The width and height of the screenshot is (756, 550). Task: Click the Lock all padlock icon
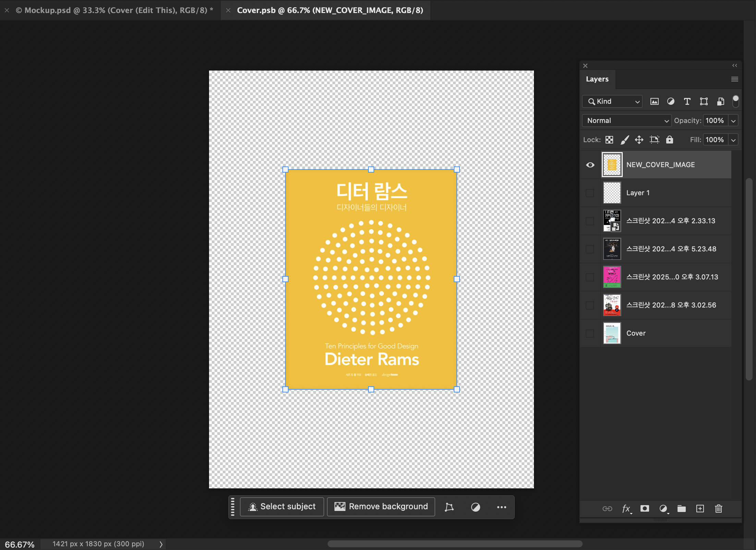tap(669, 140)
